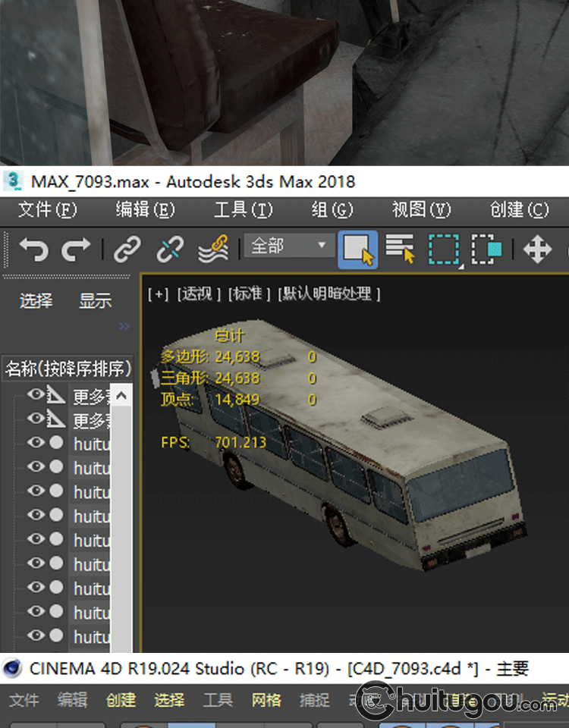This screenshot has width=569, height=728.
Task: Click the Cinema 4D application icon in title bar
Action: (x=12, y=669)
